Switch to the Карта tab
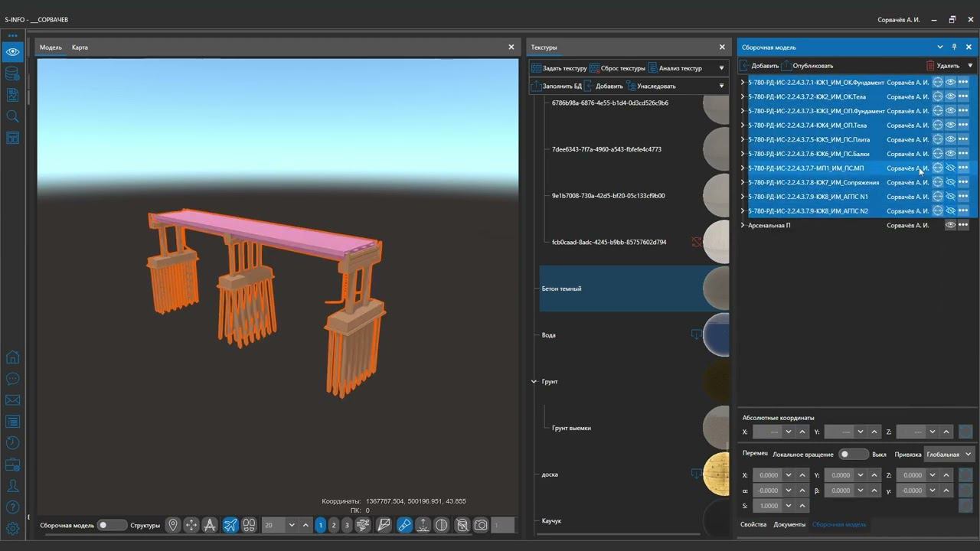 [80, 47]
